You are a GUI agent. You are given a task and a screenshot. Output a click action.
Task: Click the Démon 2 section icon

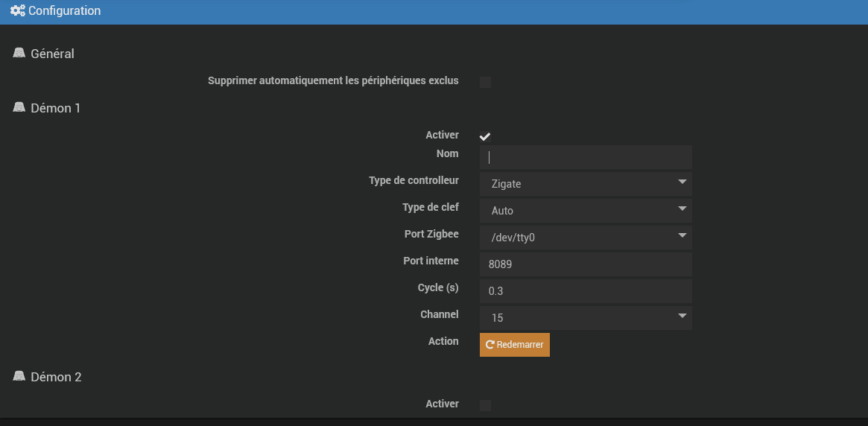(19, 376)
